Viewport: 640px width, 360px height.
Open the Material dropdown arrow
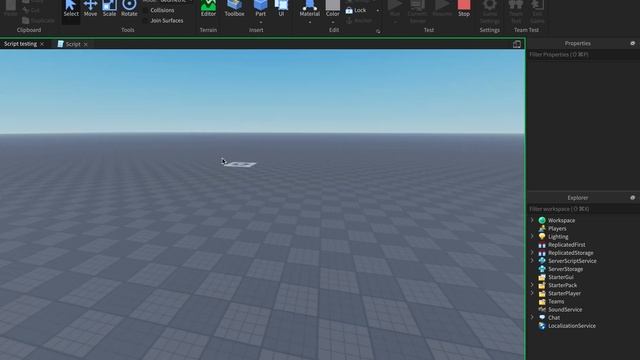pos(309,22)
